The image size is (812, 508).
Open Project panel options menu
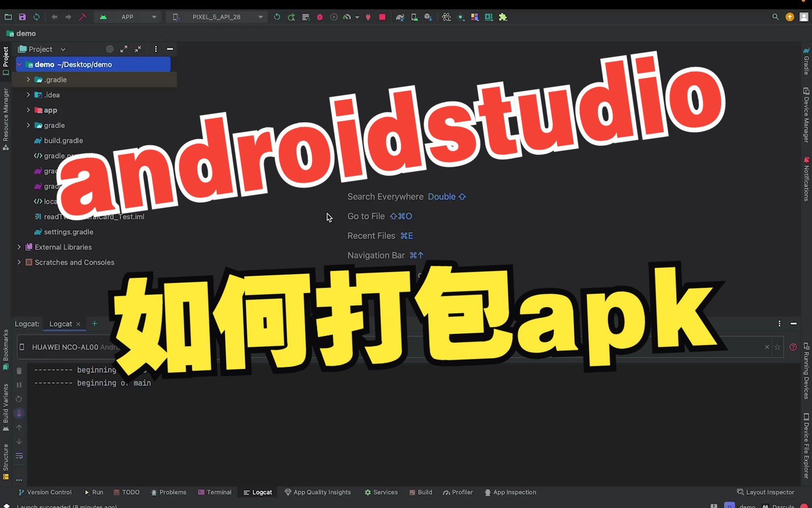tap(156, 49)
